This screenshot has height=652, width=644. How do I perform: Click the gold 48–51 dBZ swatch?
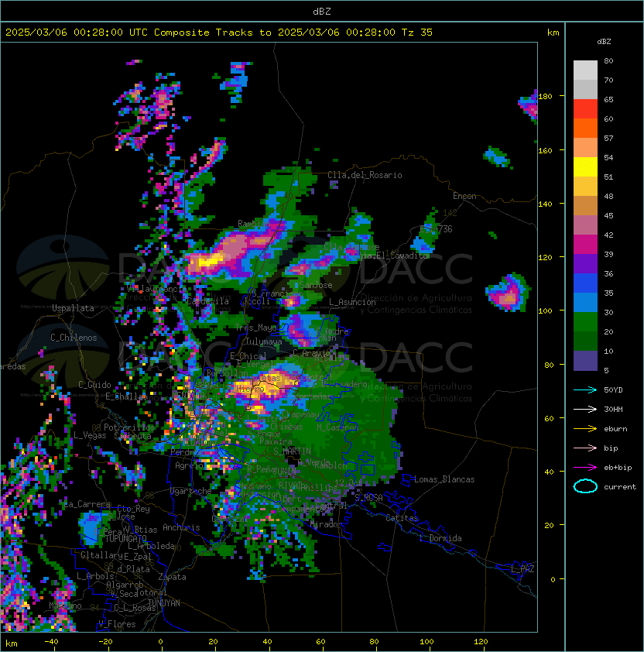pos(585,187)
